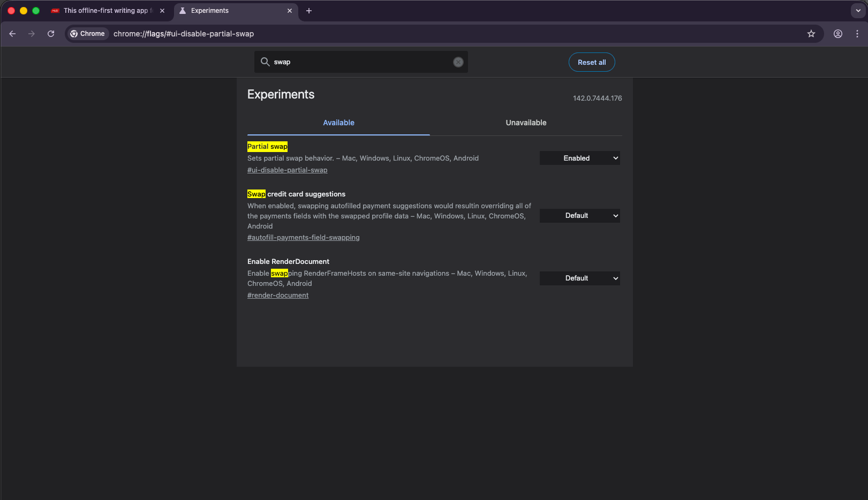Open the Enable RenderDocument dropdown

579,278
